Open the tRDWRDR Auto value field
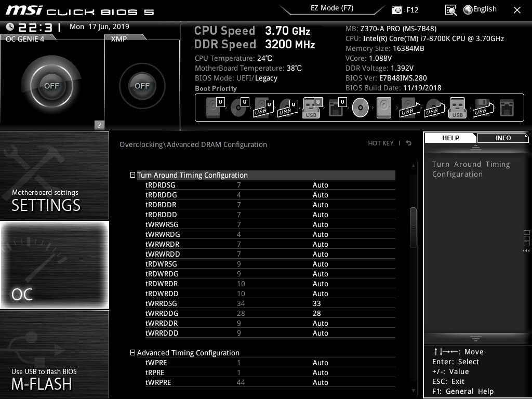Viewport: 532px width, 399px height. pos(320,284)
